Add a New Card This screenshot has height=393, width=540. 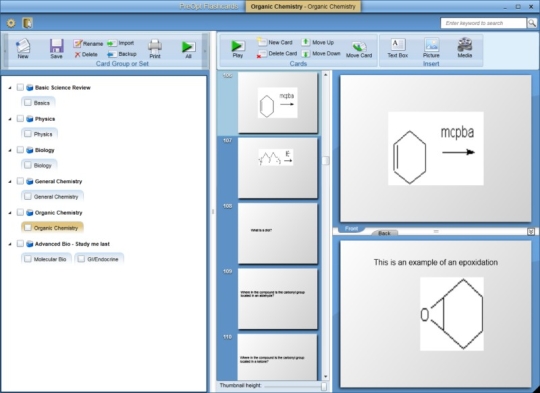[275, 42]
